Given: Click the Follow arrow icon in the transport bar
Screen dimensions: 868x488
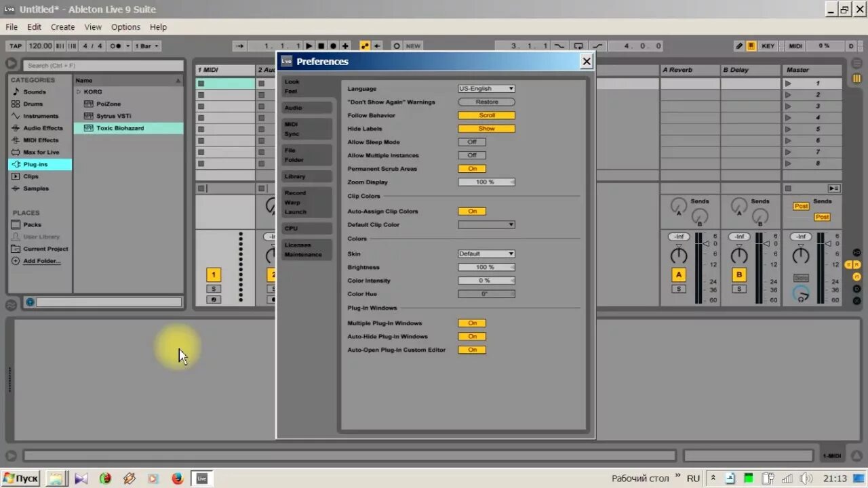Looking at the screenshot, I should tap(240, 46).
